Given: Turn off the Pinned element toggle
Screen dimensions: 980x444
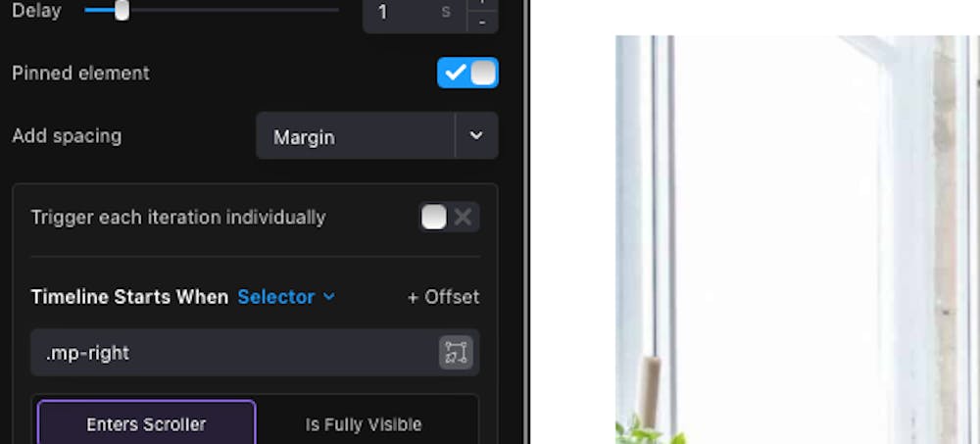Looking at the screenshot, I should point(467,73).
